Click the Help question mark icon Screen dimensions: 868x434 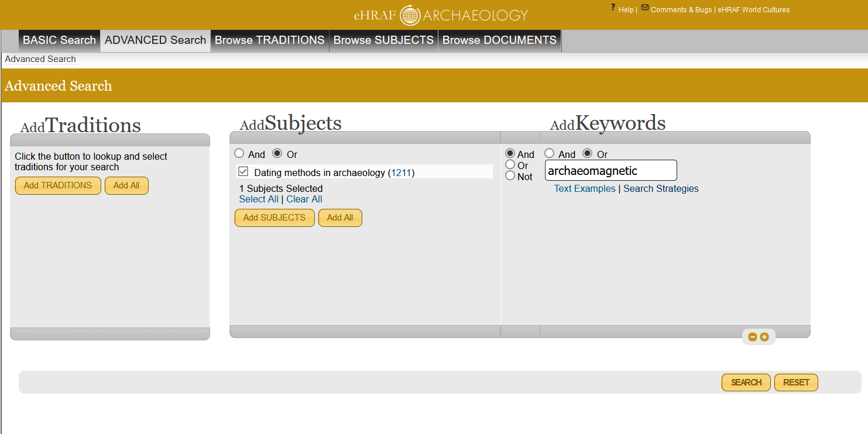click(x=613, y=8)
